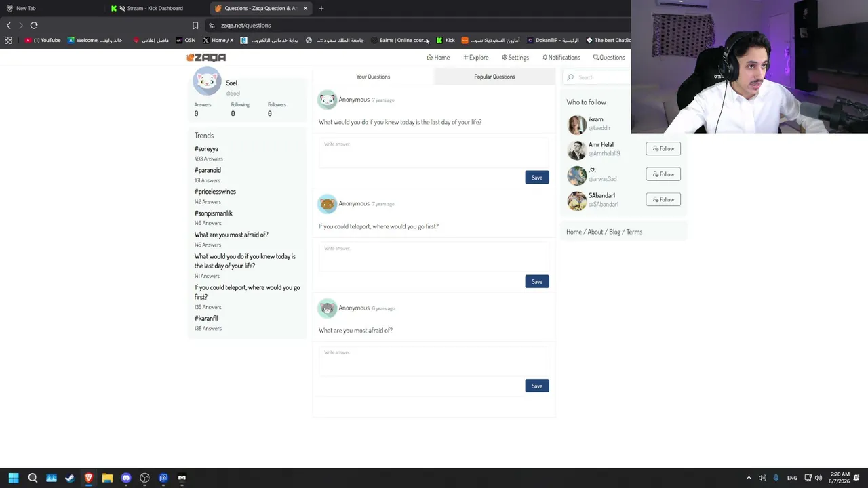Open the YouTube bookmark

(43, 40)
